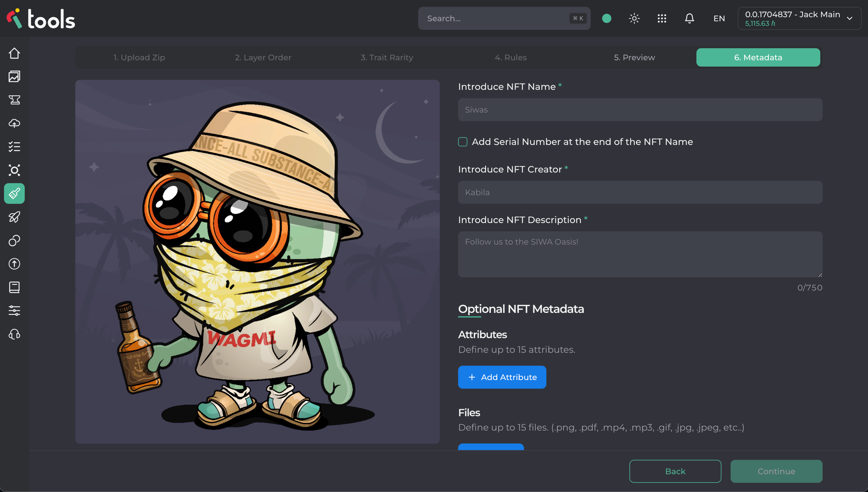Viewport: 868px width, 492px height.
Task: Open the image gallery sidebar icon
Action: click(x=14, y=76)
